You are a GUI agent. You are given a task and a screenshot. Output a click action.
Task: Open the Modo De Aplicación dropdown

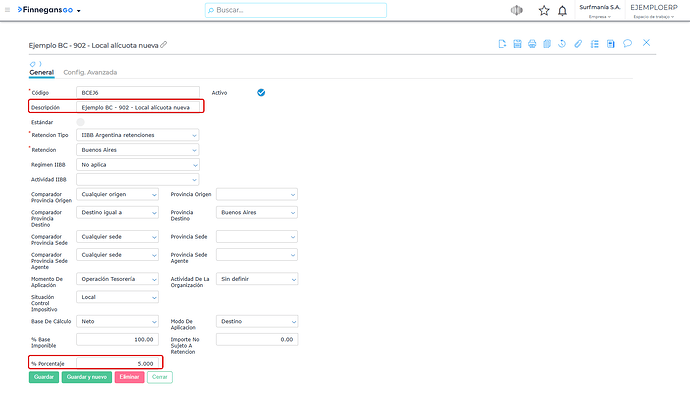click(257, 322)
